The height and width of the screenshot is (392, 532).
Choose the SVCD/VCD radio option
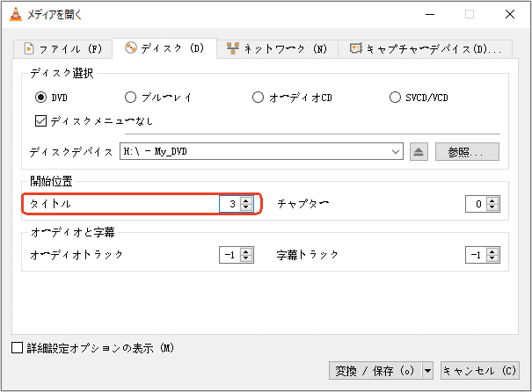tap(395, 98)
